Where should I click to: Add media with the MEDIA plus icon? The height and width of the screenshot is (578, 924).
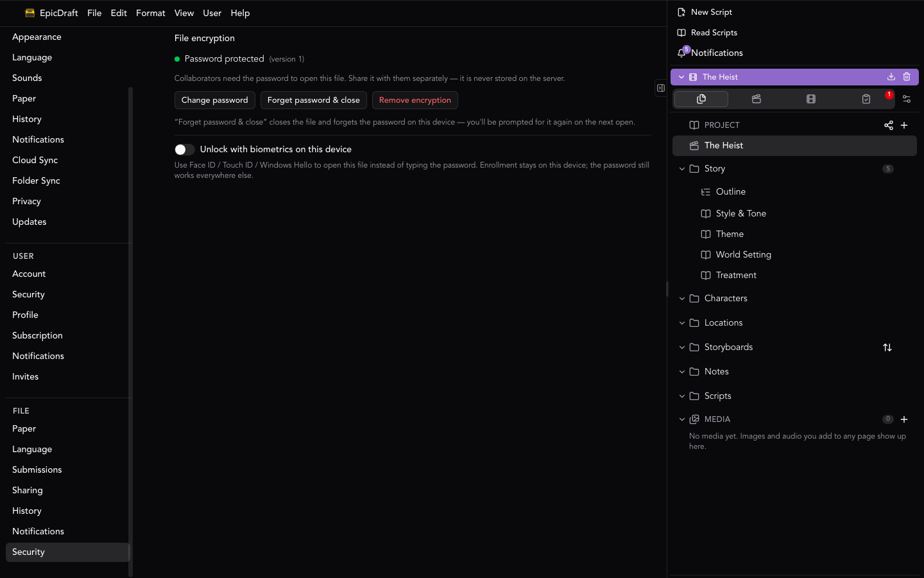(904, 419)
